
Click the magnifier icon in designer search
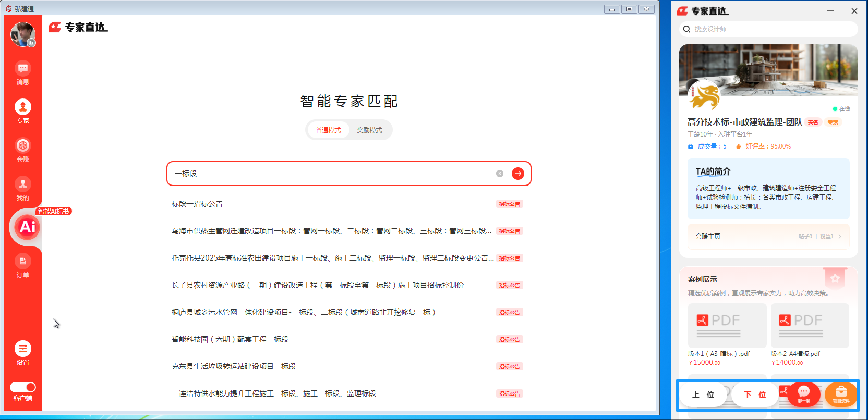click(686, 29)
